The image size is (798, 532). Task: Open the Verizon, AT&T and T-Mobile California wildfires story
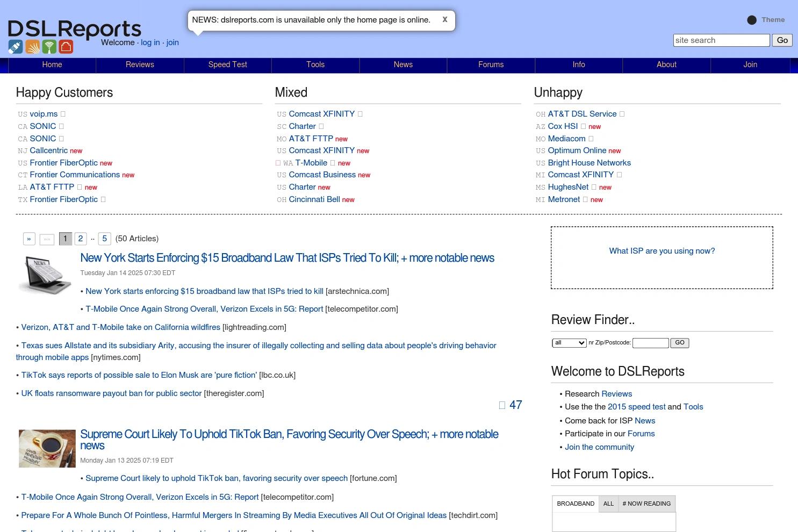click(121, 327)
